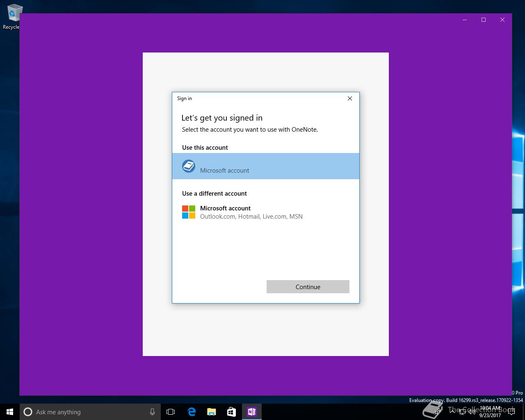The height and width of the screenshot is (420, 525).
Task: Open the Action Center notifications icon
Action: (x=511, y=412)
